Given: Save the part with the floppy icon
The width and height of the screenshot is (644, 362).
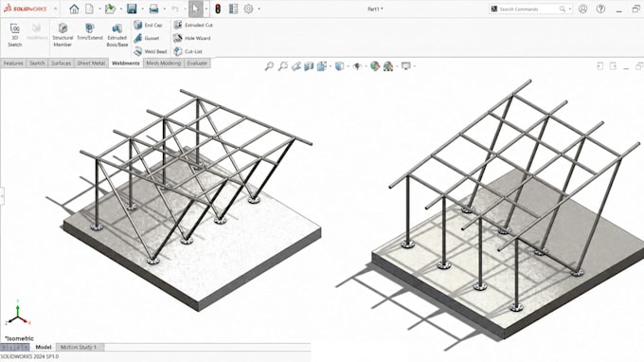Looking at the screenshot, I should (x=132, y=9).
